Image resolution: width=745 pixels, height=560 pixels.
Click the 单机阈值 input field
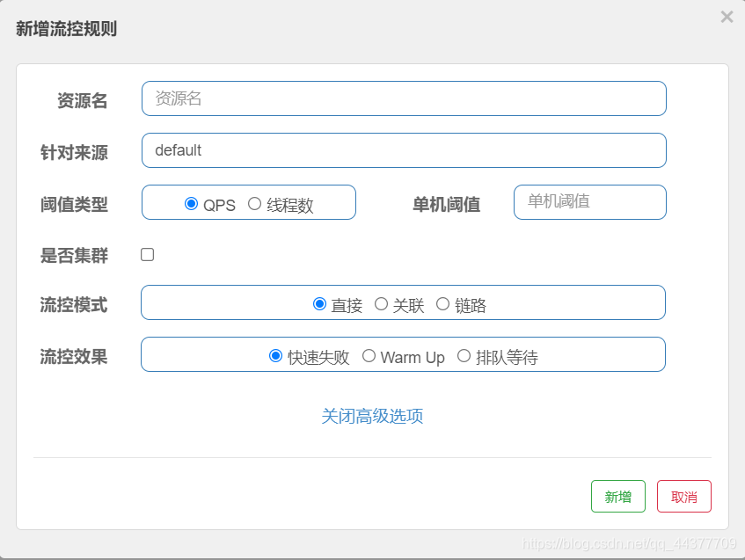590,202
